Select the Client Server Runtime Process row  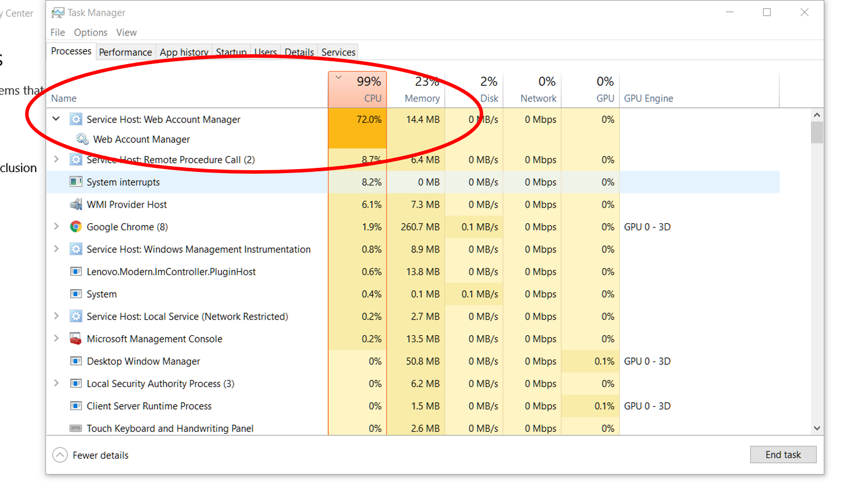[413, 406]
